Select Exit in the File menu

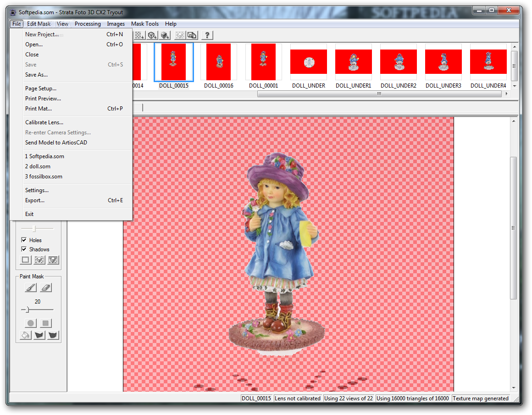click(x=71, y=214)
